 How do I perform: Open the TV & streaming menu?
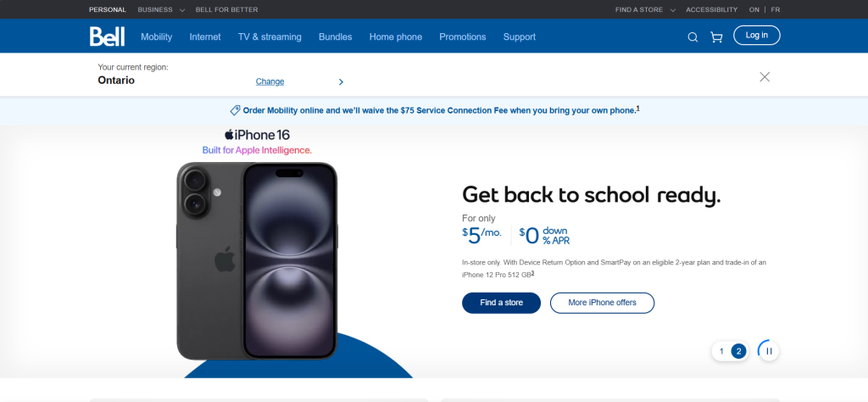pos(270,37)
